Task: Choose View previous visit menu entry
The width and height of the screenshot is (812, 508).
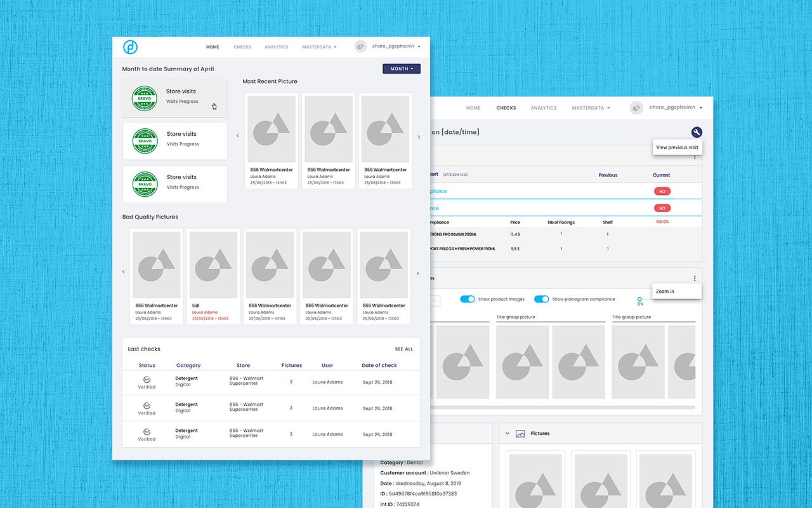Action: coord(677,147)
